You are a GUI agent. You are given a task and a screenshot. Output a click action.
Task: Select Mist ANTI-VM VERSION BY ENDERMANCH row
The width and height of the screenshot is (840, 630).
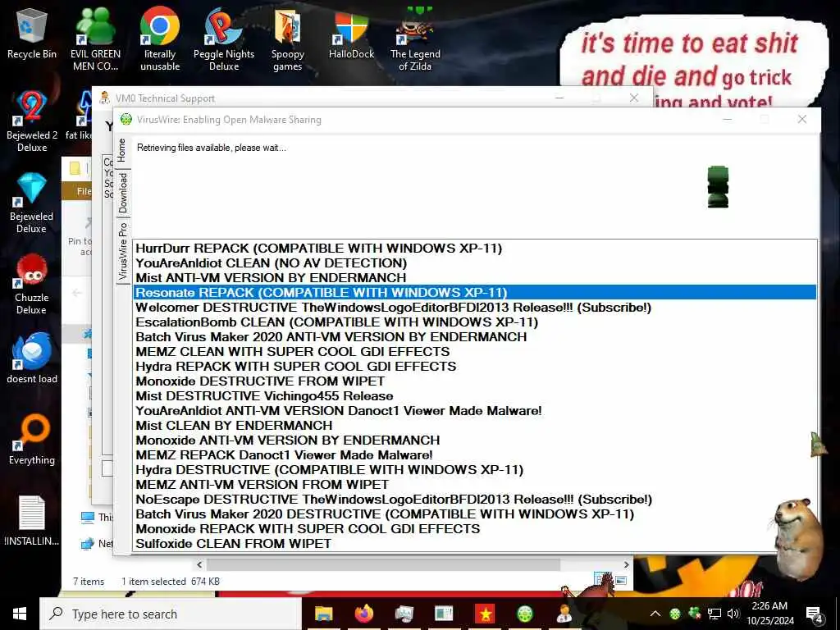[474, 277]
